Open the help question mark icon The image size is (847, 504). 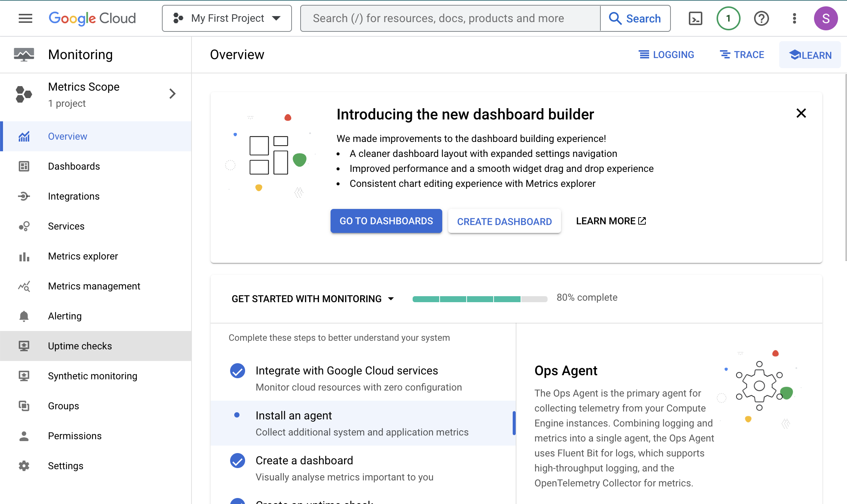point(761,18)
